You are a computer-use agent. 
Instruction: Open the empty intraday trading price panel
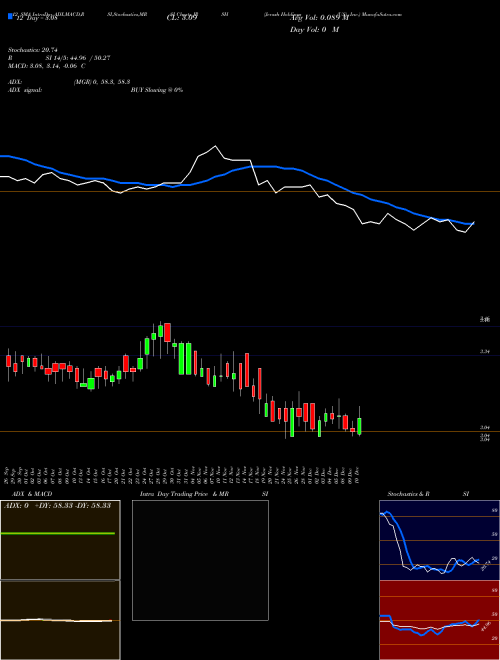tap(200, 560)
